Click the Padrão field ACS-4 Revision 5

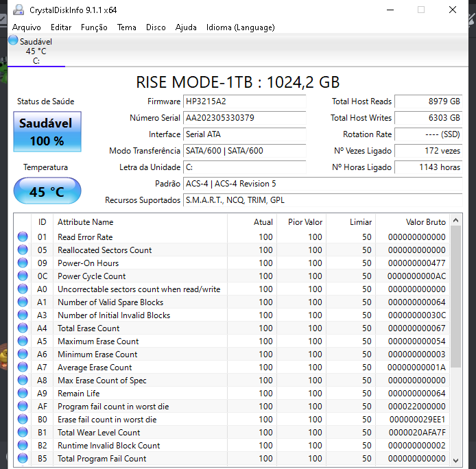coord(322,184)
